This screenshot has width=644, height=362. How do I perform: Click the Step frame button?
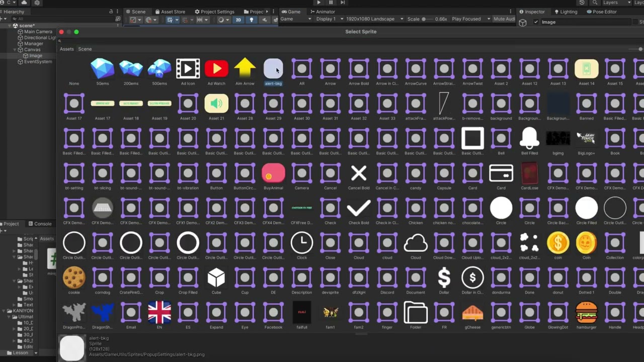click(343, 3)
